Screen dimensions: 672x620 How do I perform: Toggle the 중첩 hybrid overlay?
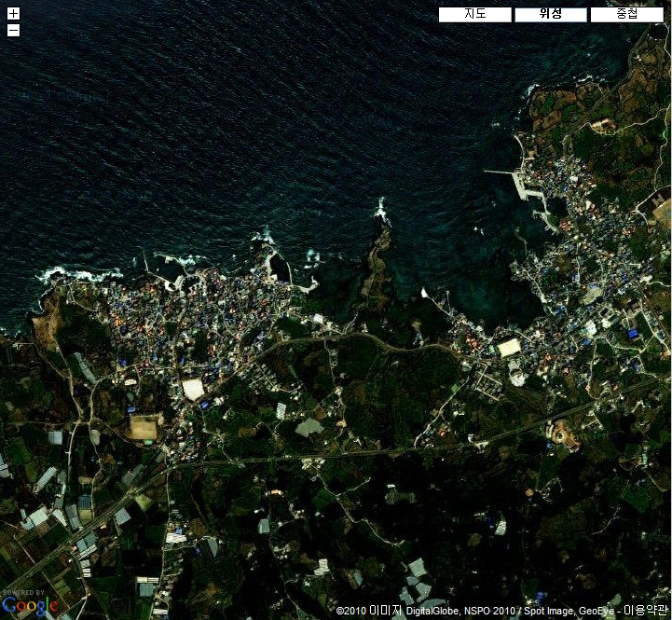tap(627, 15)
